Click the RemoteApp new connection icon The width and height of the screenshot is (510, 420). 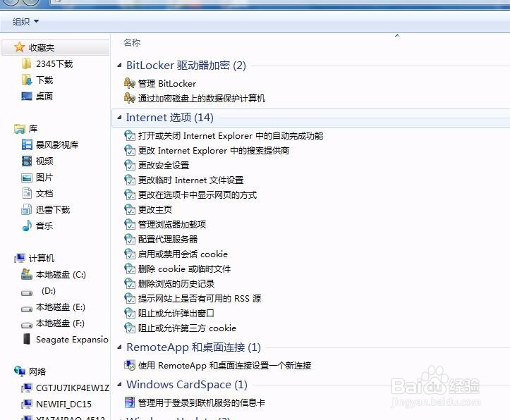point(130,365)
